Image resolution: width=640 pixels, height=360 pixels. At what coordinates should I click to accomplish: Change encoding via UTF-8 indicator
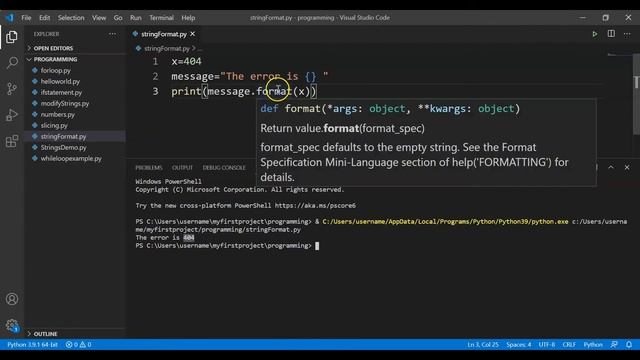tap(547, 344)
